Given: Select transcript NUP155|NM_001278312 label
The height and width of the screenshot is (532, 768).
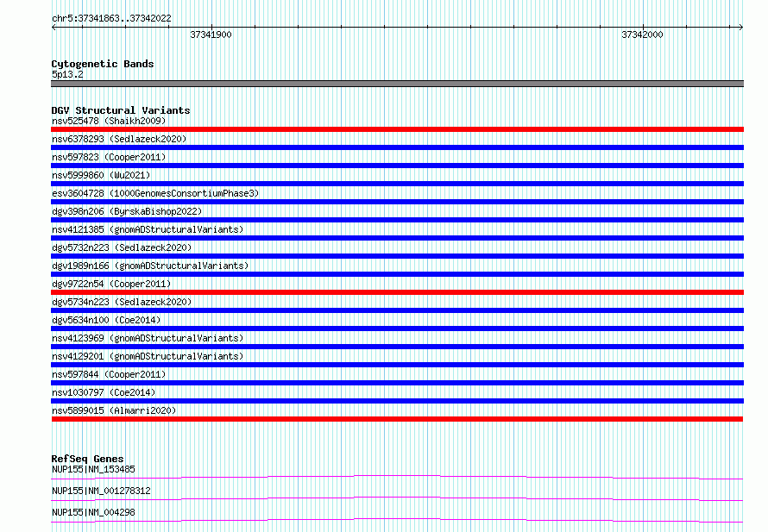Looking at the screenshot, I should [101, 491].
